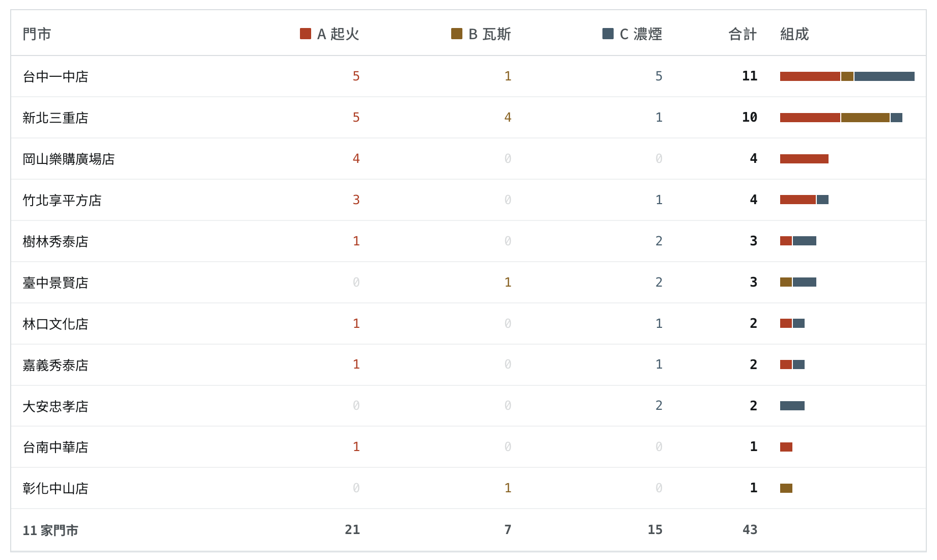Click the composition bar for 新北三重店
This screenshot has height=560, width=937.
[841, 118]
